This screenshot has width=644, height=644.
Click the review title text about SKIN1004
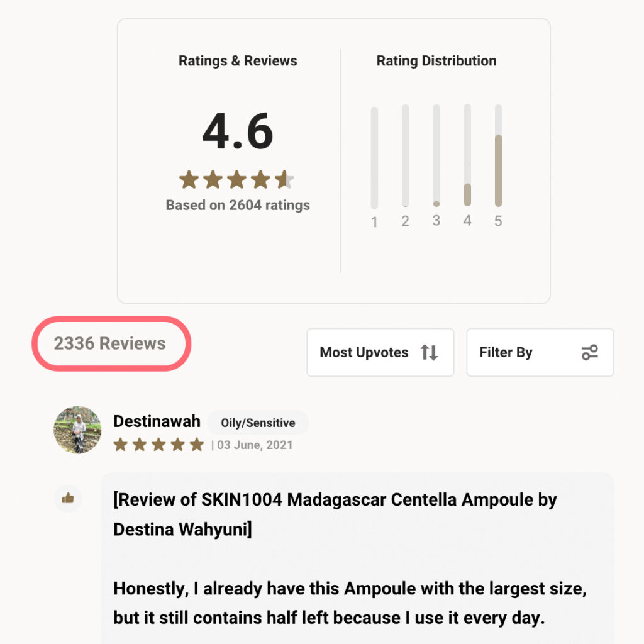pos(335,514)
